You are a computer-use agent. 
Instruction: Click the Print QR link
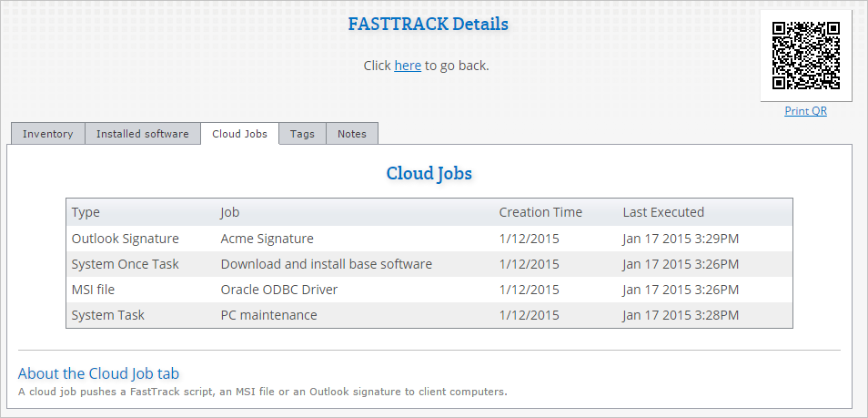[805, 111]
